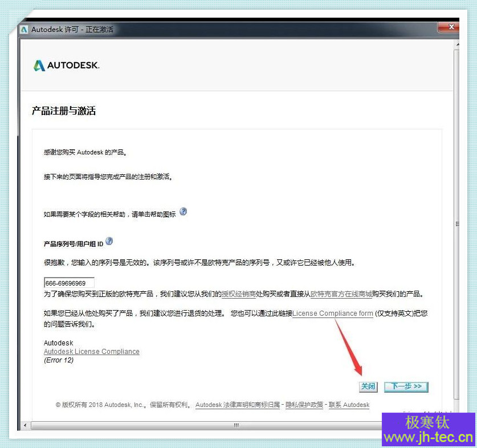Click the Autodesk logo in the header

coord(67,66)
